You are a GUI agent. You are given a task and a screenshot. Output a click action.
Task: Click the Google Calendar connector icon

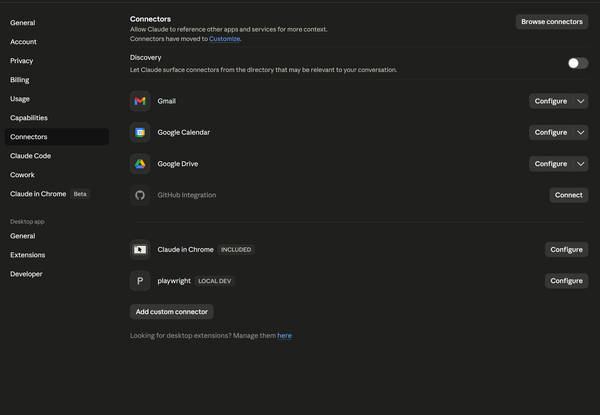pyautogui.click(x=140, y=132)
